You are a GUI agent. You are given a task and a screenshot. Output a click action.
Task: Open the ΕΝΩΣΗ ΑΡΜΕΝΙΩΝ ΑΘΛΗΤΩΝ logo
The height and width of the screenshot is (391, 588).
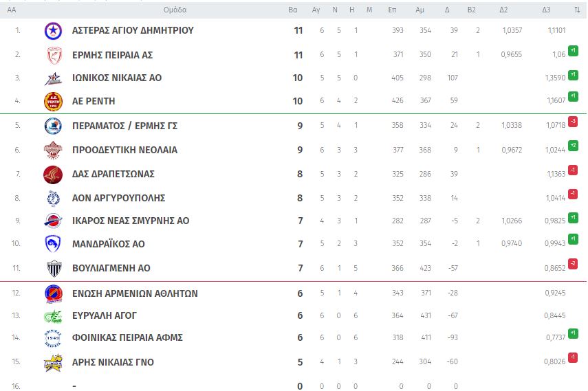tap(53, 293)
